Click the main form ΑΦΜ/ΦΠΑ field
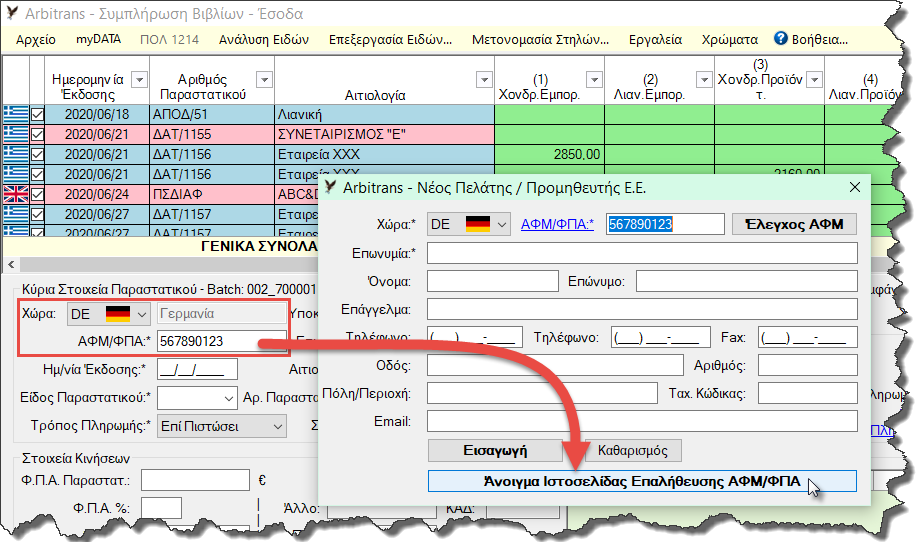The width and height of the screenshot is (916, 542). tap(221, 341)
